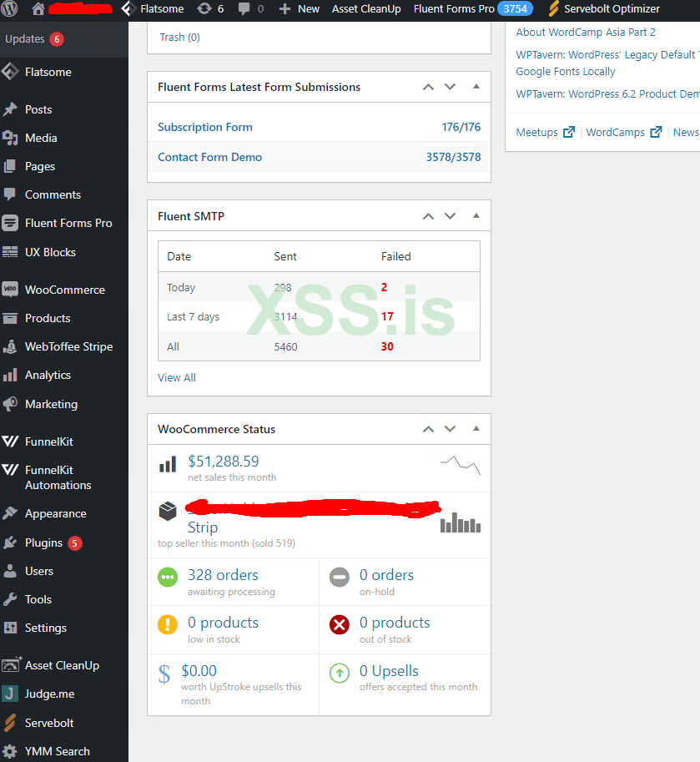Image resolution: width=700 pixels, height=762 pixels.
Task: Click the New plus item in admin bar
Action: point(299,8)
